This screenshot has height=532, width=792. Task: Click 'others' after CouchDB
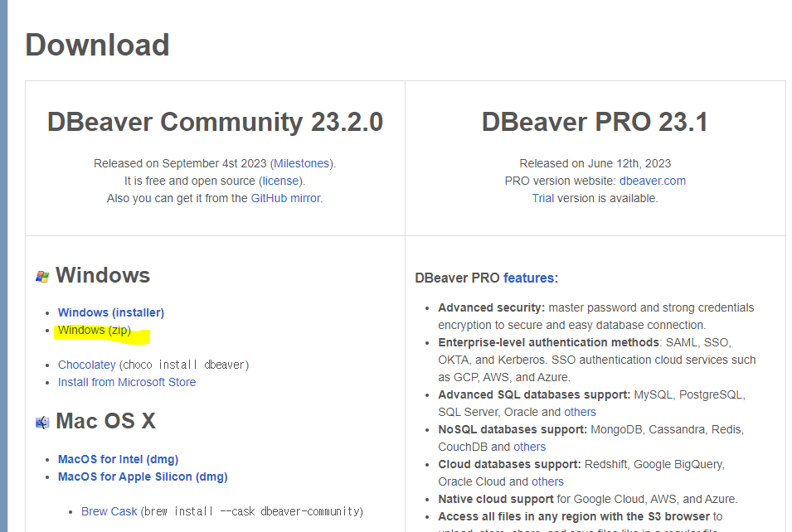[529, 447]
